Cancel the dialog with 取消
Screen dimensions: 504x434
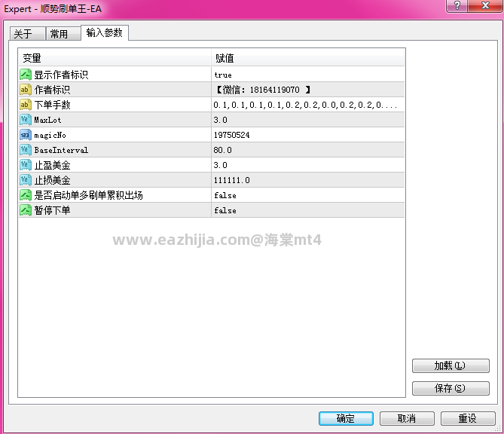click(407, 419)
